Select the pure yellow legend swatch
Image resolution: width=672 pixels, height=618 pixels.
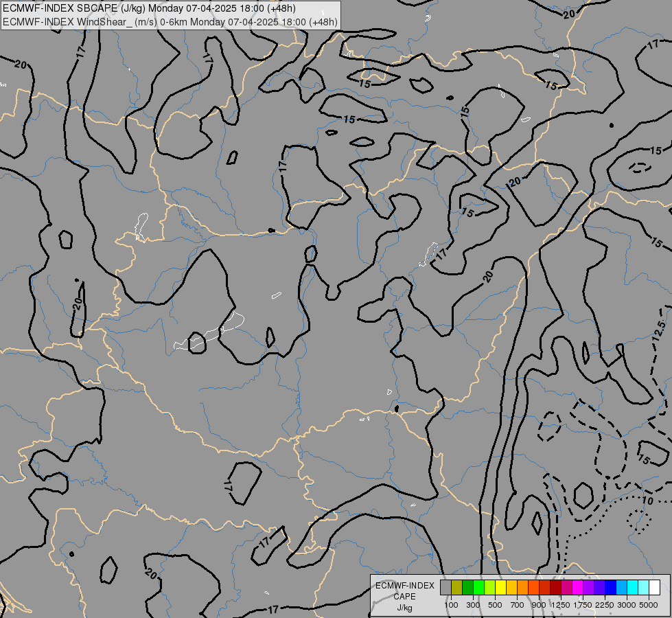pyautogui.click(x=500, y=587)
